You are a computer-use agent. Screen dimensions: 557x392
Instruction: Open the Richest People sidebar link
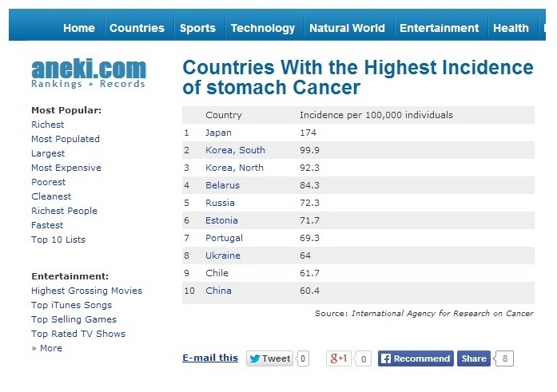[x=64, y=211]
